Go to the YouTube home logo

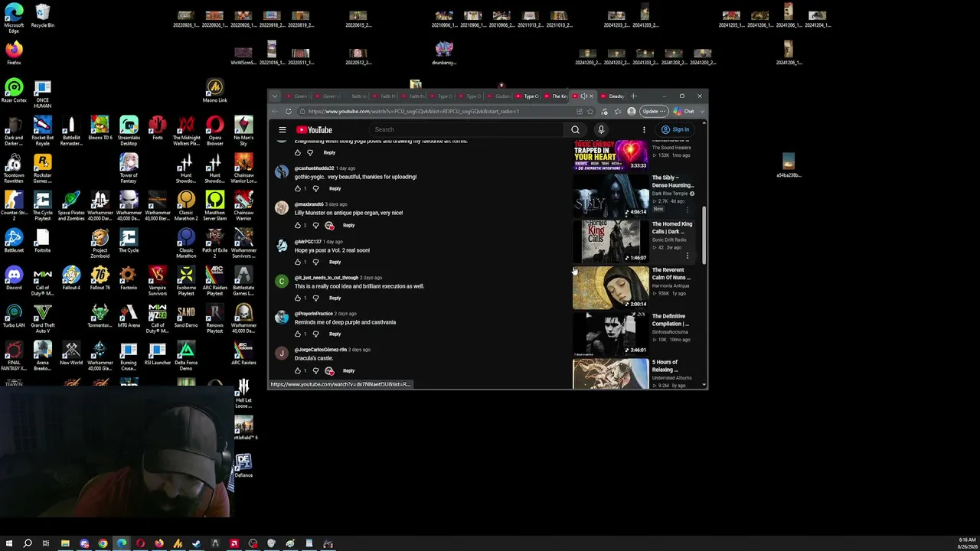314,130
